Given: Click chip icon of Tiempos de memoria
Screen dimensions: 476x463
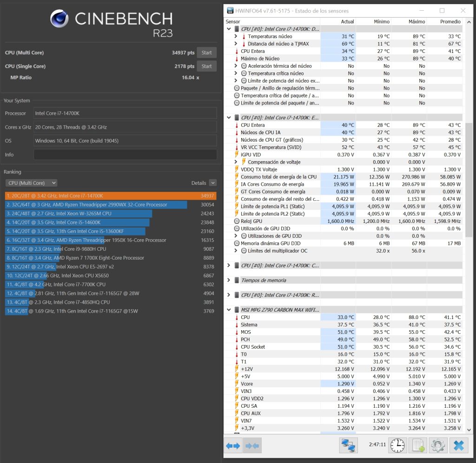Looking at the screenshot, I should pyautogui.click(x=237, y=280).
